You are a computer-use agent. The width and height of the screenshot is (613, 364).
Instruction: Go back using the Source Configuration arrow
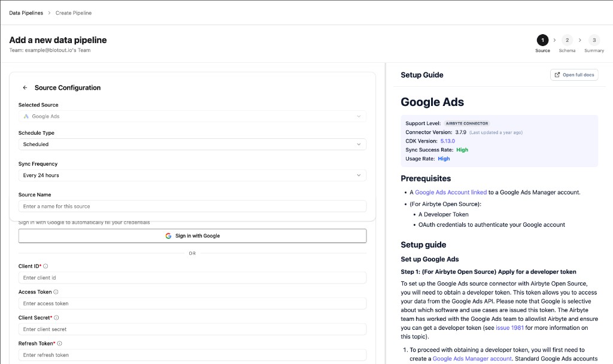(x=25, y=87)
